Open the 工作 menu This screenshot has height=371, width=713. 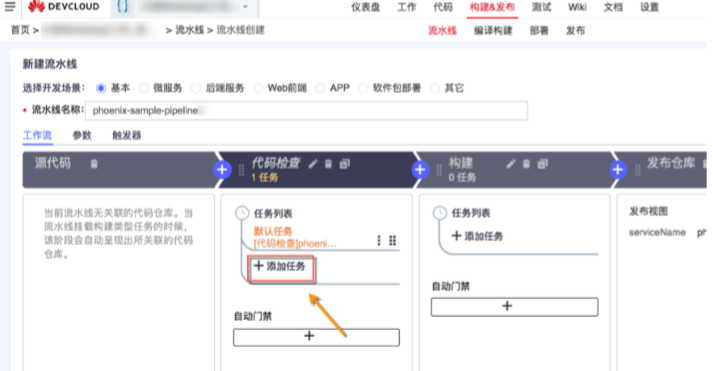407,7
